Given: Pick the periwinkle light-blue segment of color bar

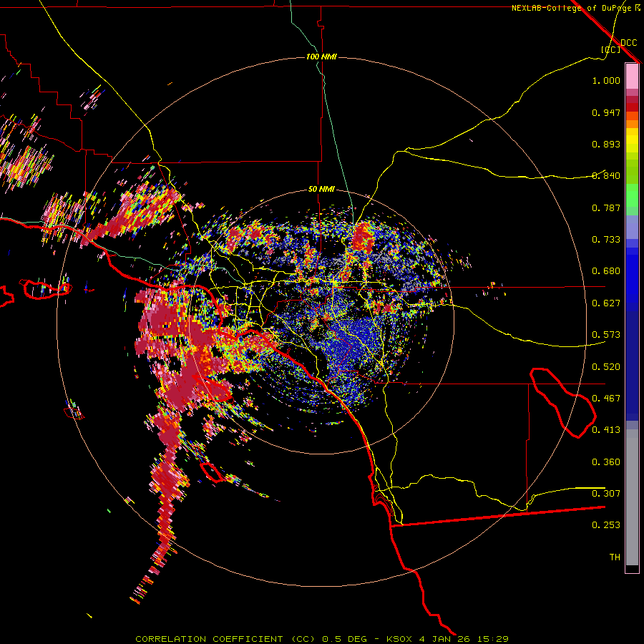Looking at the screenshot, I should (x=632, y=228).
